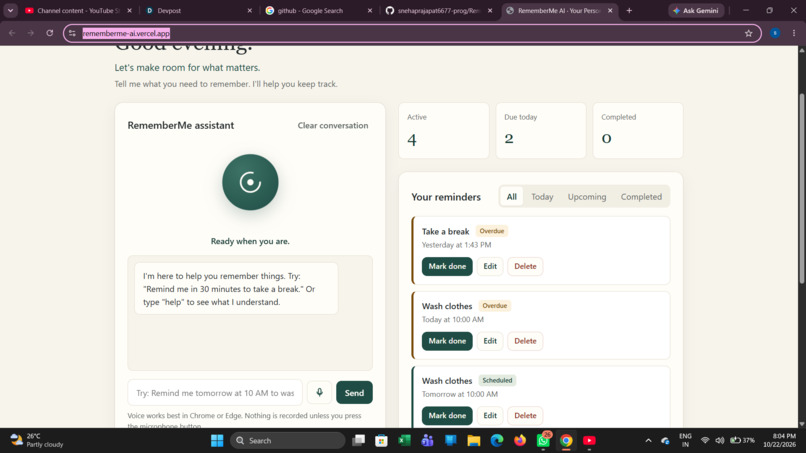Bookmark this page with the star icon

(748, 33)
